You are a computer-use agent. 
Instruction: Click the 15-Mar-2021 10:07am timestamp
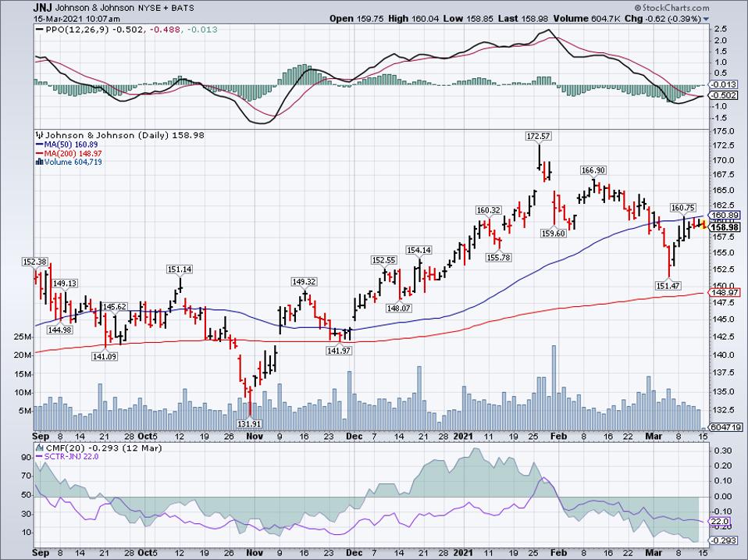77,19
